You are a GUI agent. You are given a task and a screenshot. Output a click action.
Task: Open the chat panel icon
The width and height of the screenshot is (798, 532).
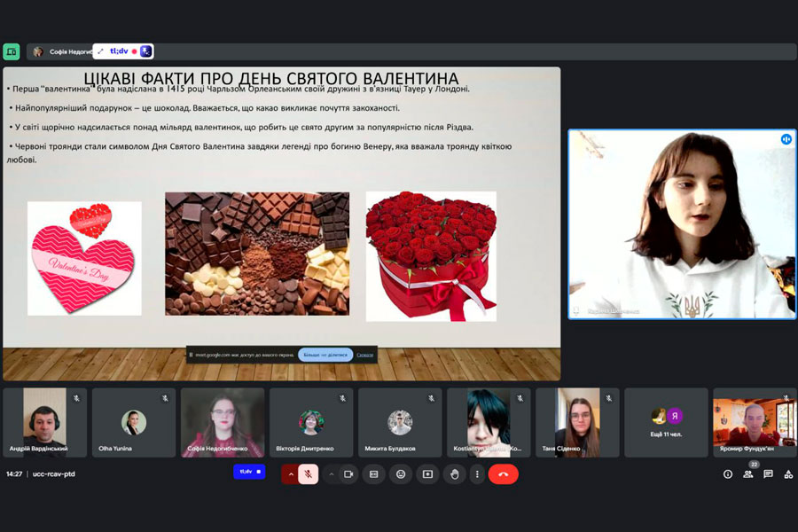[x=768, y=474]
